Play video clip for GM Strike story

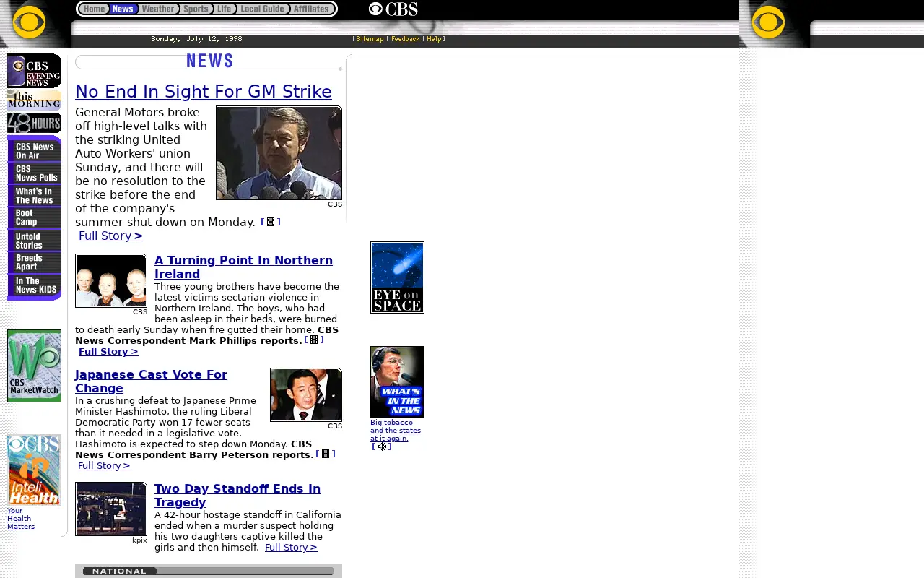coord(271,222)
